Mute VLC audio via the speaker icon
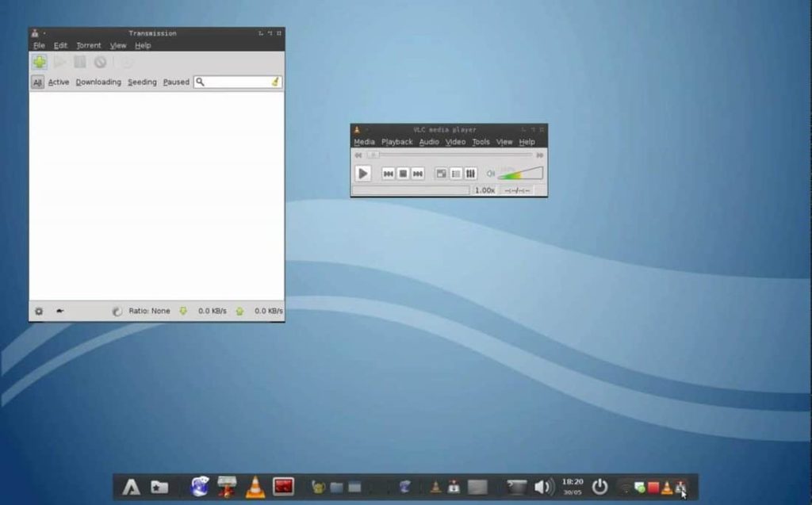Viewport: 812px width, 505px height. [489, 173]
